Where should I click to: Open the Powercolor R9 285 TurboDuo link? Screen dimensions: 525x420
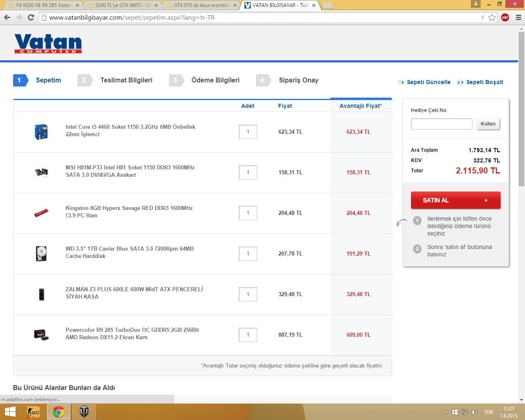132,333
